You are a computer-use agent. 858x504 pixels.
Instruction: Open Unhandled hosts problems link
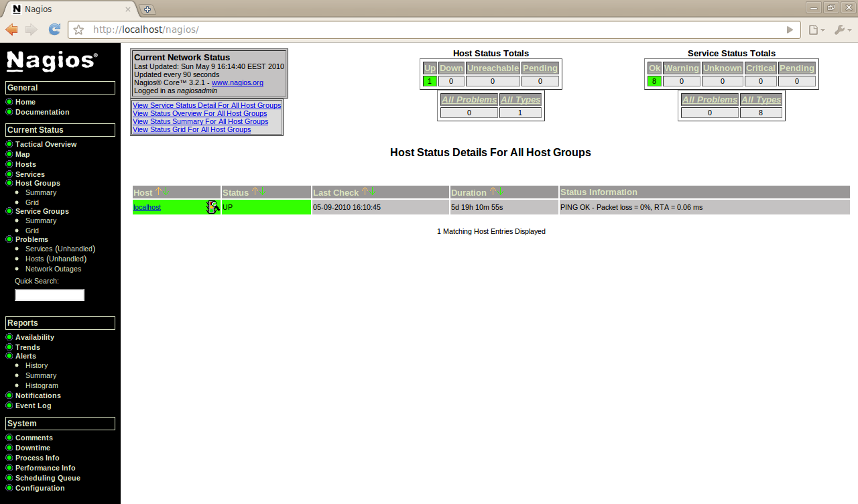coord(66,259)
